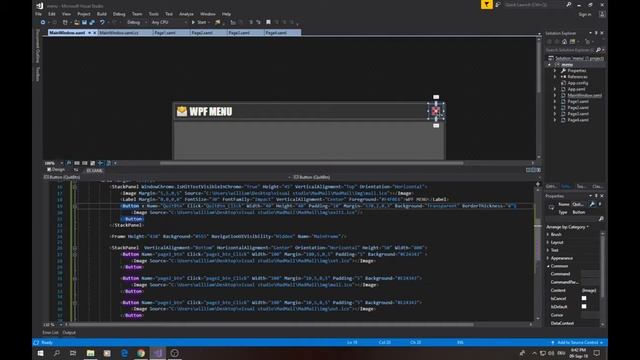Switch to the Design pane tab
This screenshot has width=640, height=360.
click(56, 169)
